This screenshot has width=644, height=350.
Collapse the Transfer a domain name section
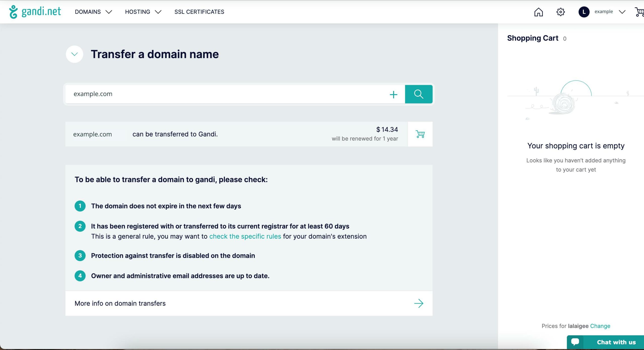[x=74, y=54]
